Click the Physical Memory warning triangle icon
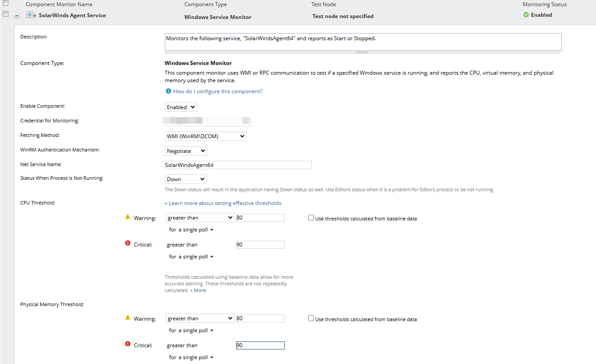The width and height of the screenshot is (596, 364). coord(128,318)
